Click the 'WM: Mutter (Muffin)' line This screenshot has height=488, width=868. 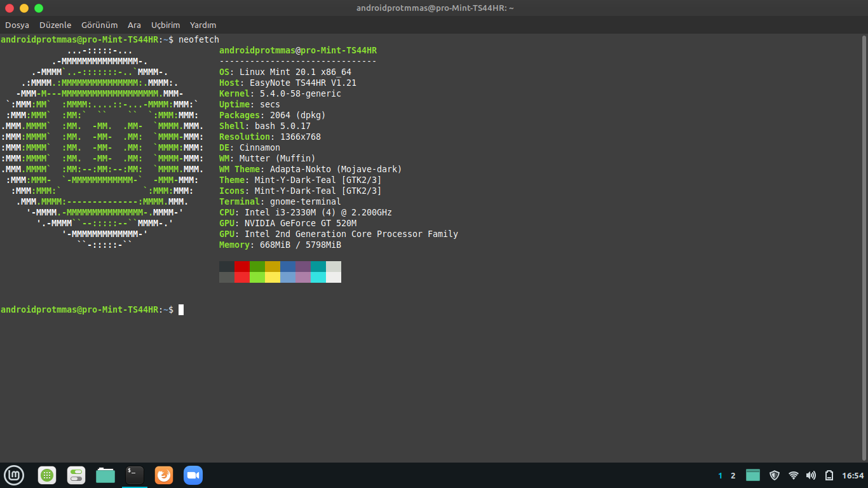pyautogui.click(x=268, y=158)
